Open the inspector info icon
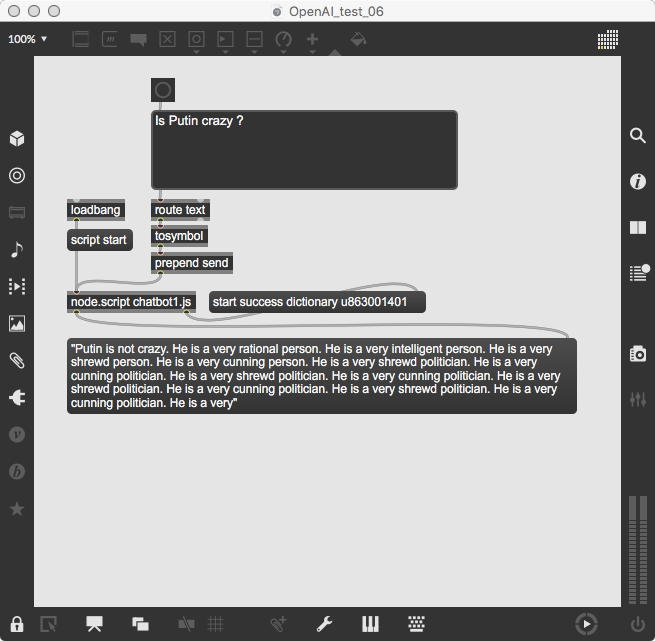The image size is (655, 641). coord(637,182)
